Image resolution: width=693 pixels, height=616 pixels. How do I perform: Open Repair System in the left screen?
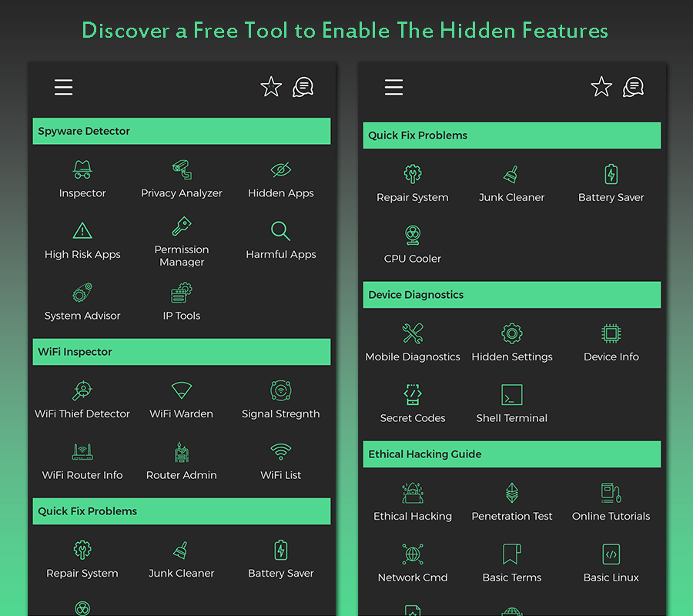click(82, 560)
